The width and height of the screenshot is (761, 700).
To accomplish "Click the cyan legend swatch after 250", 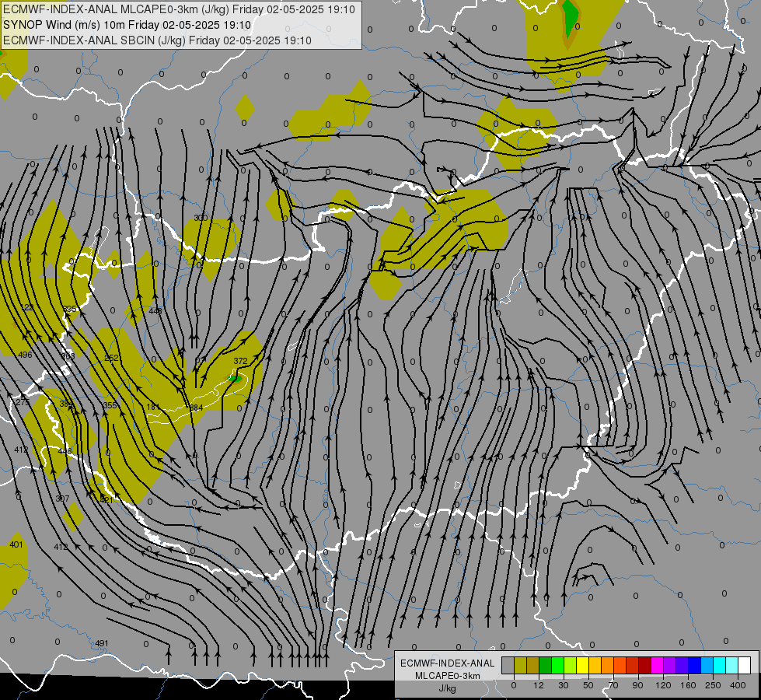I will pos(720,665).
